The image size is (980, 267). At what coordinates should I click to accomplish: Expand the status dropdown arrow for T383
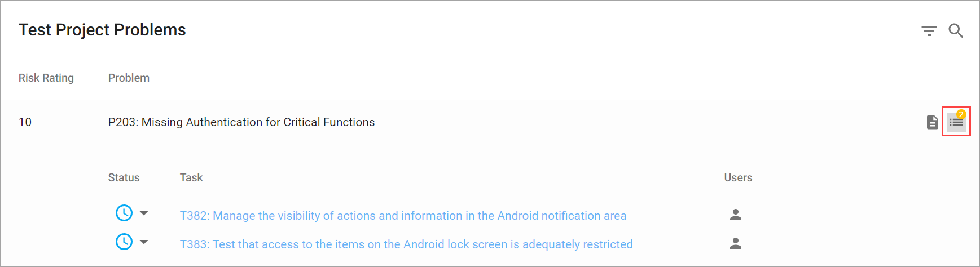144,242
